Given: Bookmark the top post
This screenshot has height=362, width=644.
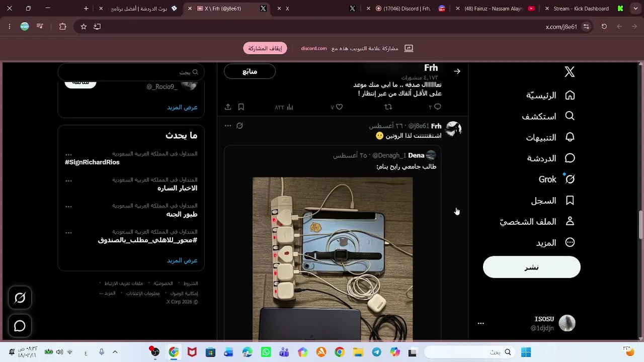Looking at the screenshot, I should [x=241, y=107].
